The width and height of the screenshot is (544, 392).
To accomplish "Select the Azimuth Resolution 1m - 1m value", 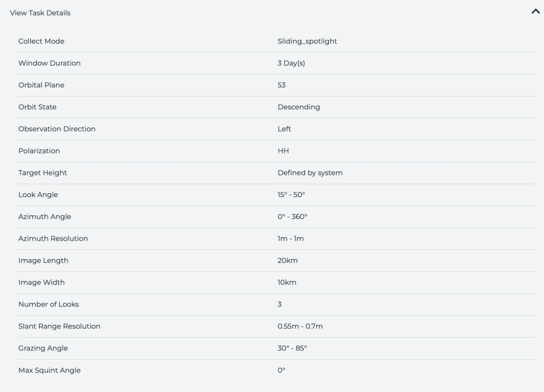I will tap(291, 239).
